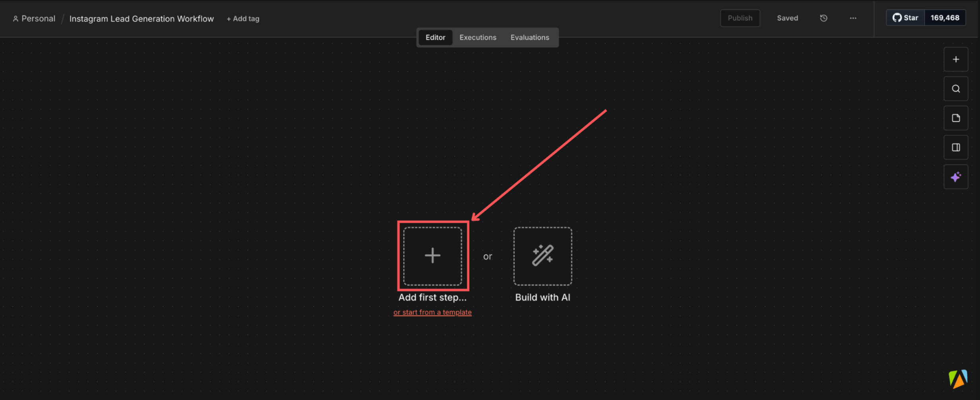Click the person icon beside Personal
The image size is (980, 400).
(16, 18)
